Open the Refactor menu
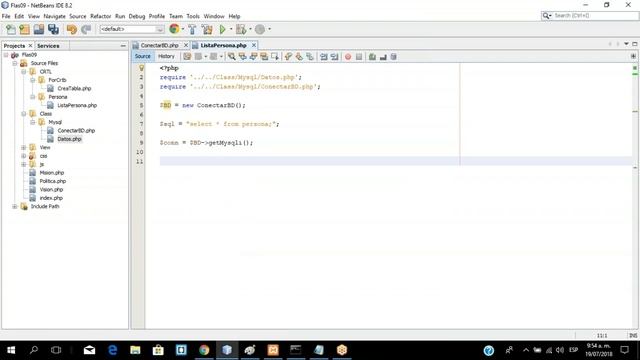Image resolution: width=640 pixels, height=360 pixels. click(x=100, y=16)
